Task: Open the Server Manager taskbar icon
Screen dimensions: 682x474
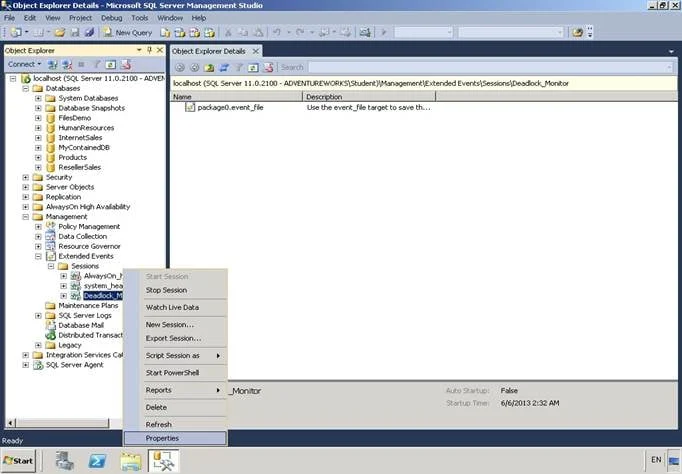Action: coord(65,461)
